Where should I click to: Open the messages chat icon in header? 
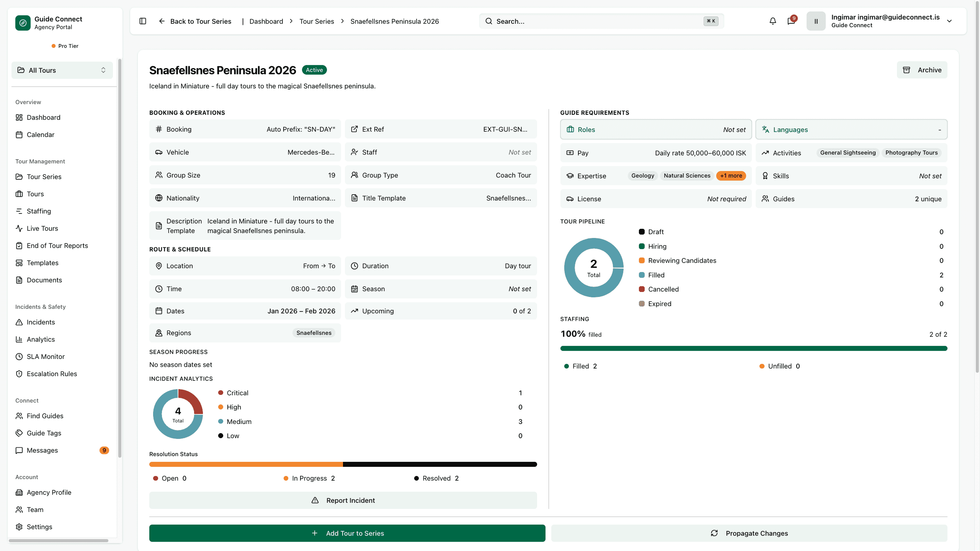pyautogui.click(x=791, y=21)
